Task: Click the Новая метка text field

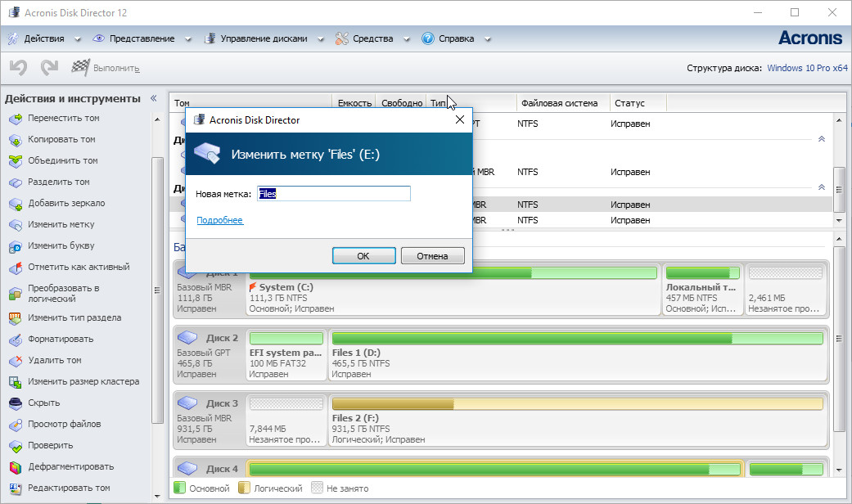Action: click(334, 194)
